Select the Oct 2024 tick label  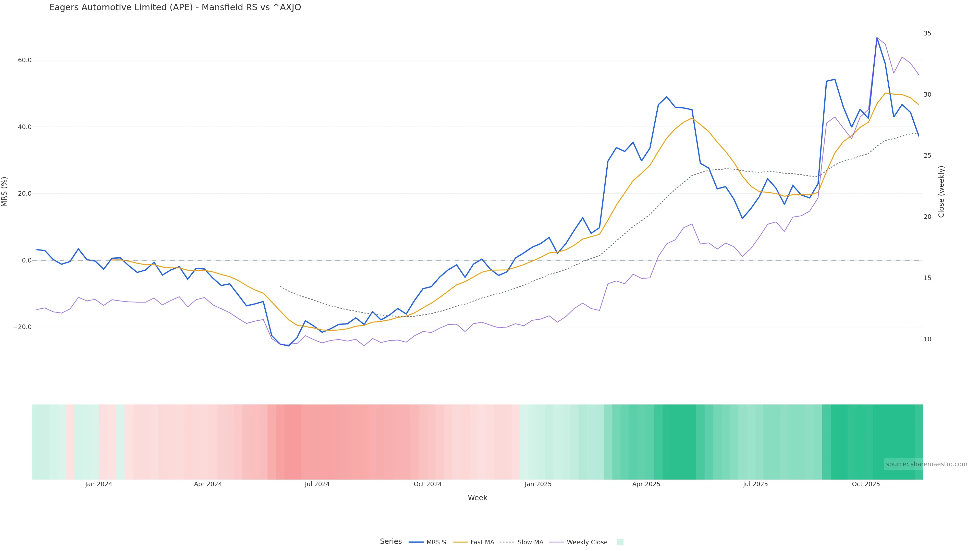(428, 484)
